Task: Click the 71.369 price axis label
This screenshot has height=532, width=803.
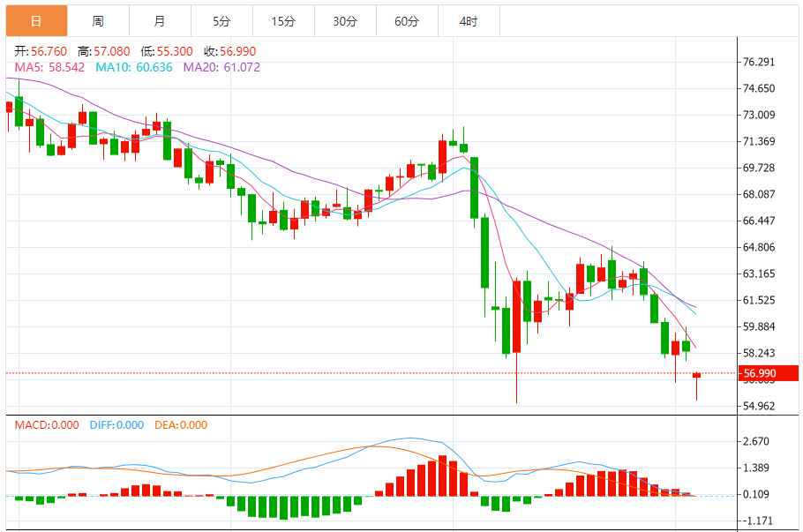Action: tap(759, 141)
